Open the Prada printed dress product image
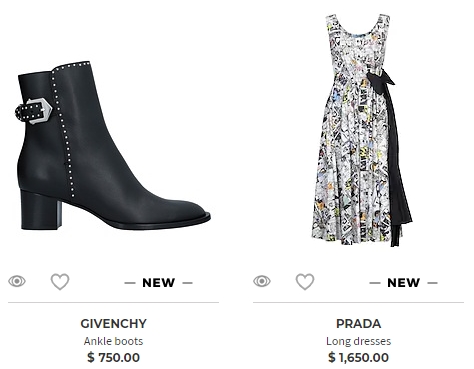Screen dimensions: 474x369 [362, 130]
